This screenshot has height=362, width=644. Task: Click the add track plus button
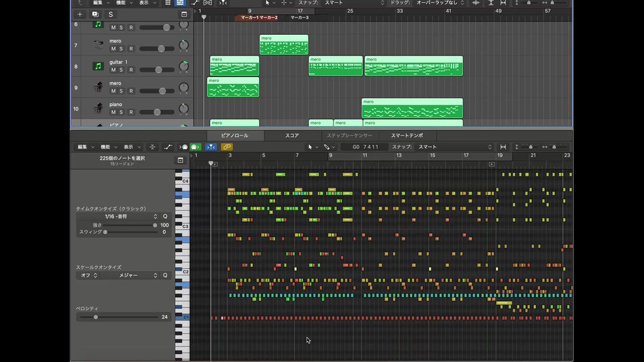(x=80, y=14)
